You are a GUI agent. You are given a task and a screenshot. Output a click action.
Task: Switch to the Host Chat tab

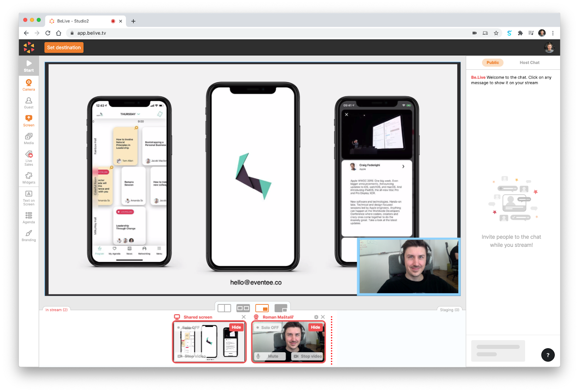(529, 63)
